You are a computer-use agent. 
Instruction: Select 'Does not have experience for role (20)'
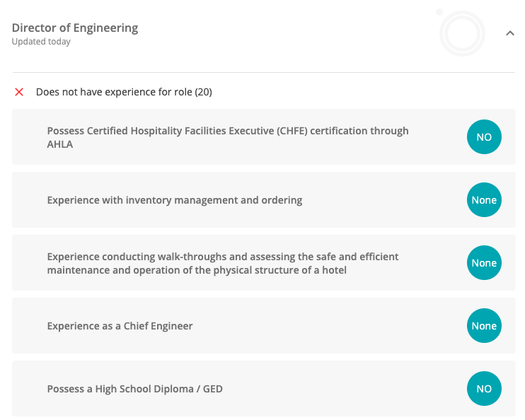coord(124,92)
